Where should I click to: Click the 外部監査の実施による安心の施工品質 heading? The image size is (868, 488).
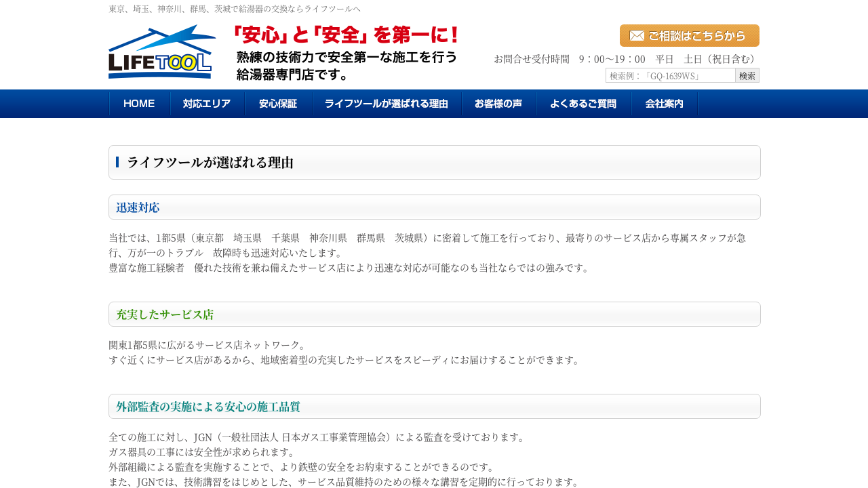coord(208,407)
